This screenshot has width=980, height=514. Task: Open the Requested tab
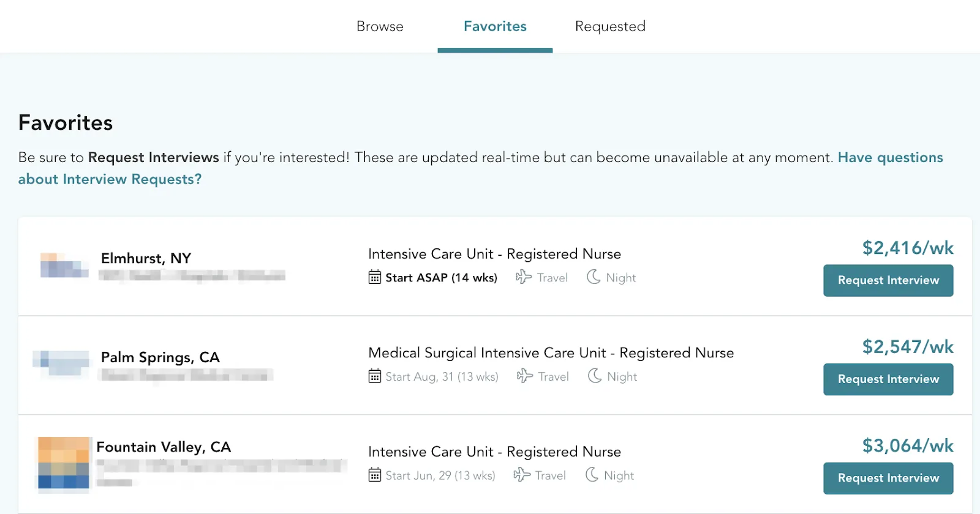(610, 26)
